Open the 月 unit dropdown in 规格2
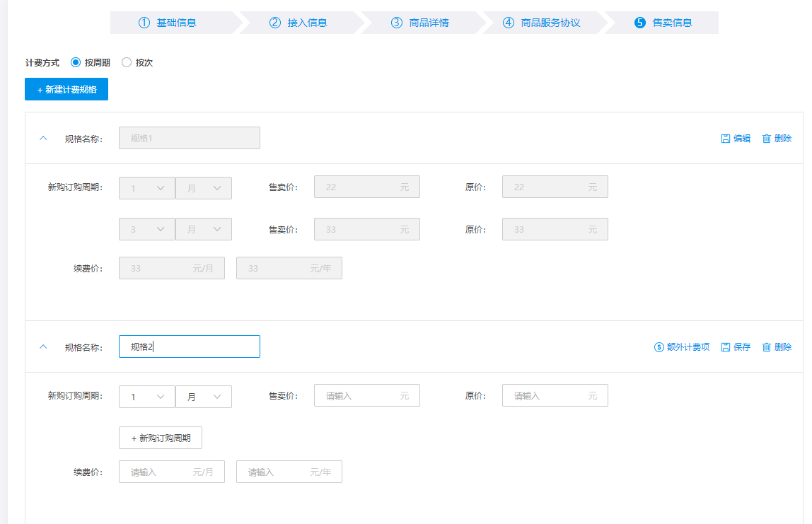This screenshot has width=812, height=524. [x=204, y=397]
